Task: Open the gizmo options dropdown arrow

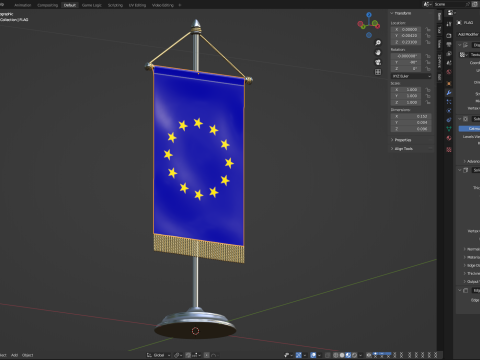Action: [305, 355]
